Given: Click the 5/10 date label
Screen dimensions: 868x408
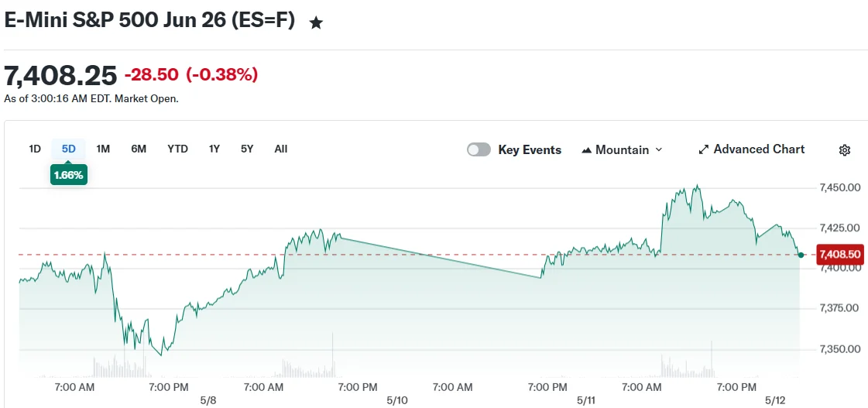Looking at the screenshot, I should (x=396, y=399).
